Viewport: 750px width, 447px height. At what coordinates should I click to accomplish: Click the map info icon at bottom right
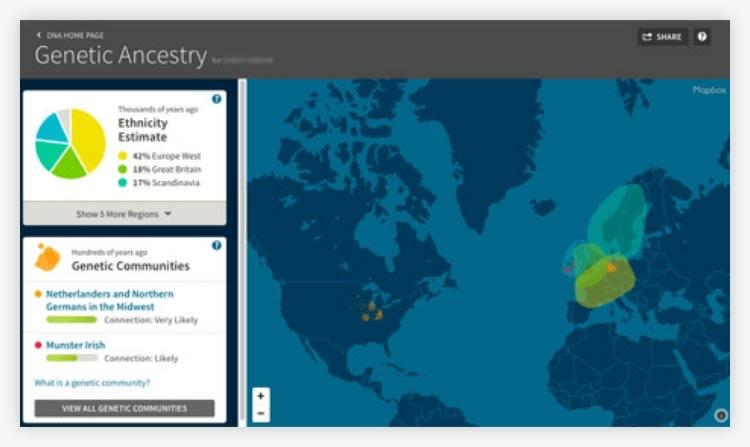pyautogui.click(x=721, y=415)
